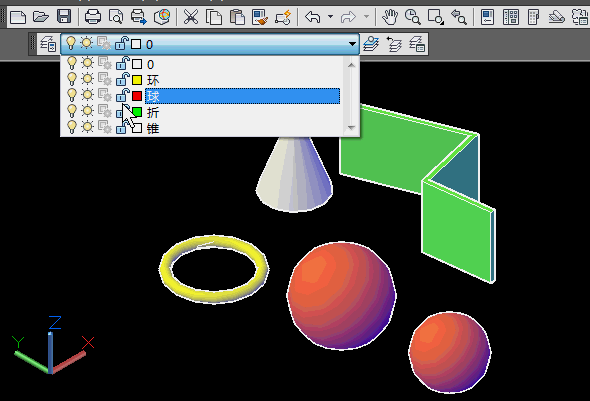The width and height of the screenshot is (590, 401).
Task: Toggle freeze sun icon for the 折 layer
Action: click(x=87, y=112)
